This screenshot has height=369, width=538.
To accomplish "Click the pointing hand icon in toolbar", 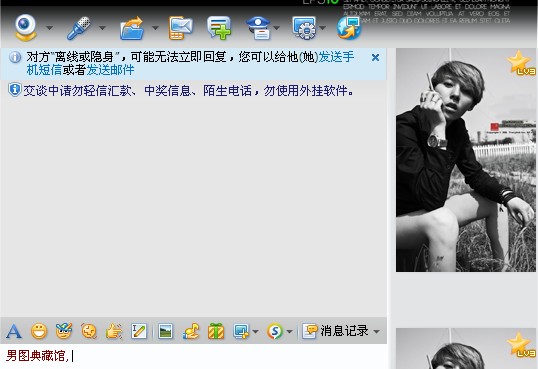I will (x=114, y=331).
